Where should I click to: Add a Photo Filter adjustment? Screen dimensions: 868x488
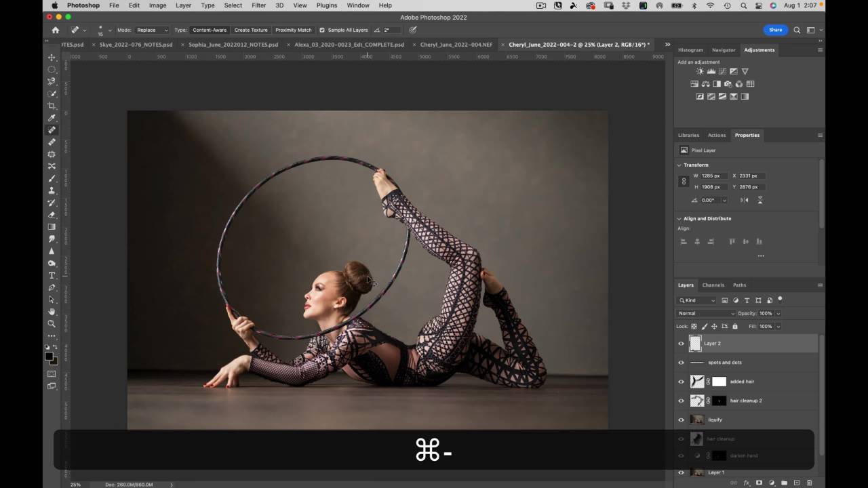[728, 84]
